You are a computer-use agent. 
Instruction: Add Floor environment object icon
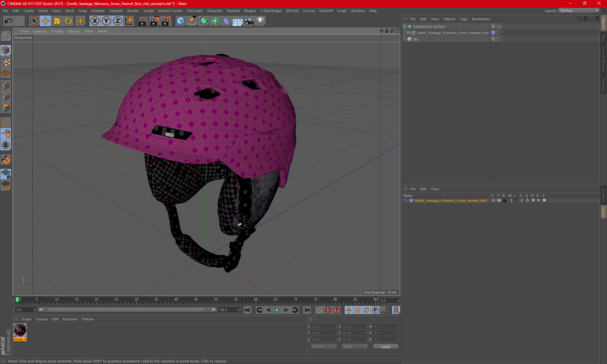237,21
